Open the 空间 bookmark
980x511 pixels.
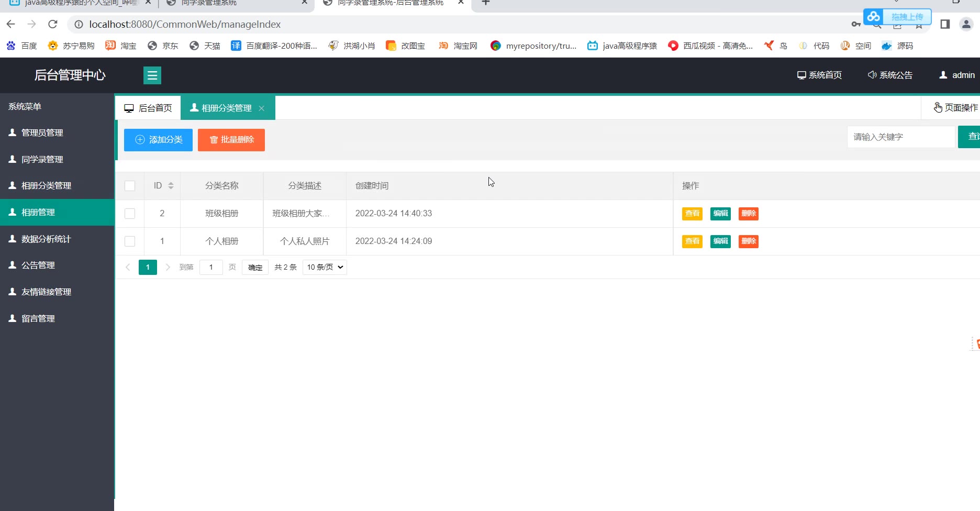[856, 46]
